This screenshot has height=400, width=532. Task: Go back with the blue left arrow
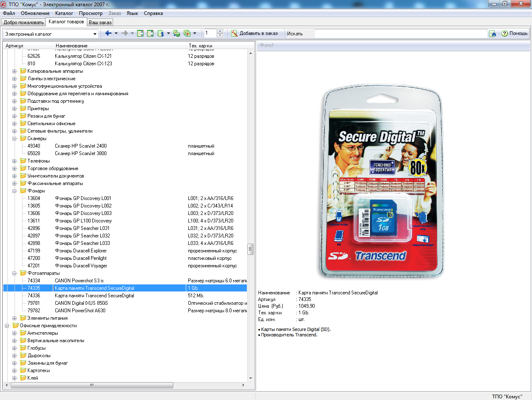coord(108,33)
